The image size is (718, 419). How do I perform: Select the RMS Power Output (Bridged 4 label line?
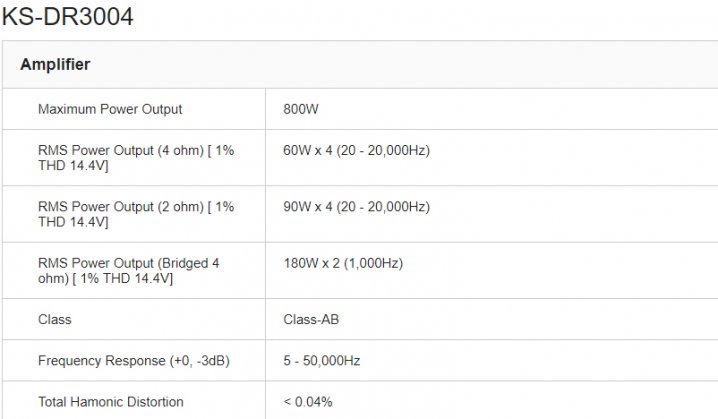click(128, 263)
